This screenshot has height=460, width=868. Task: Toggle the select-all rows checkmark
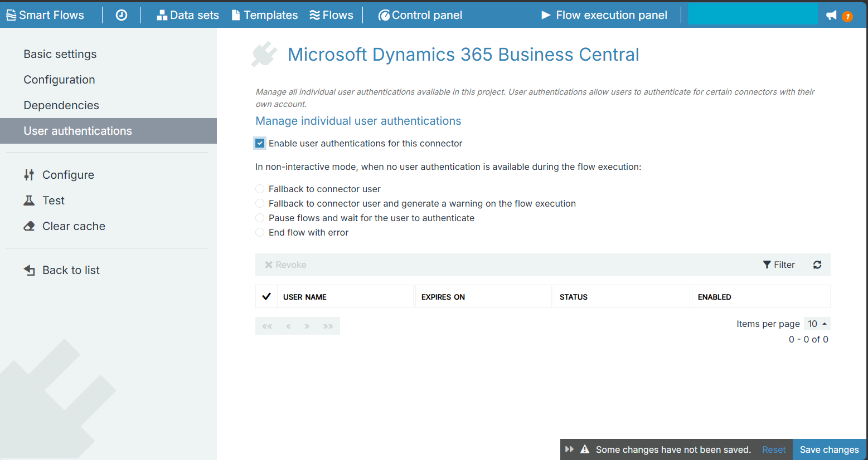[266, 296]
